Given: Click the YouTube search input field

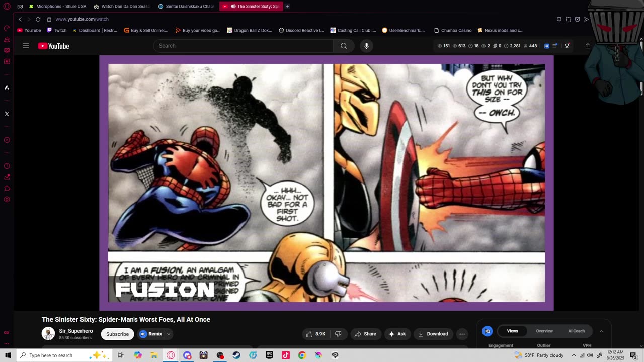Looking at the screenshot, I should pos(243,46).
